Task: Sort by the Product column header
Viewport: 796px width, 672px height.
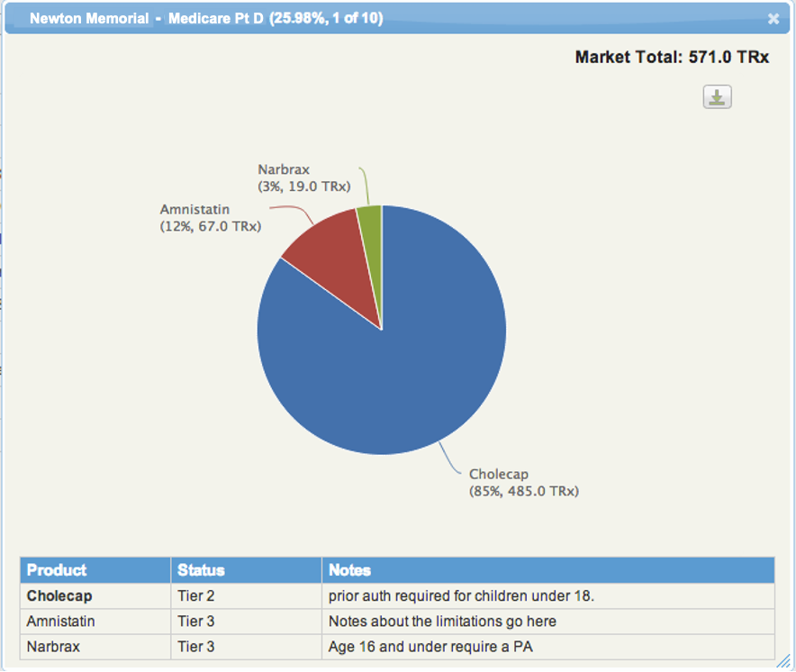Action: pos(57,570)
